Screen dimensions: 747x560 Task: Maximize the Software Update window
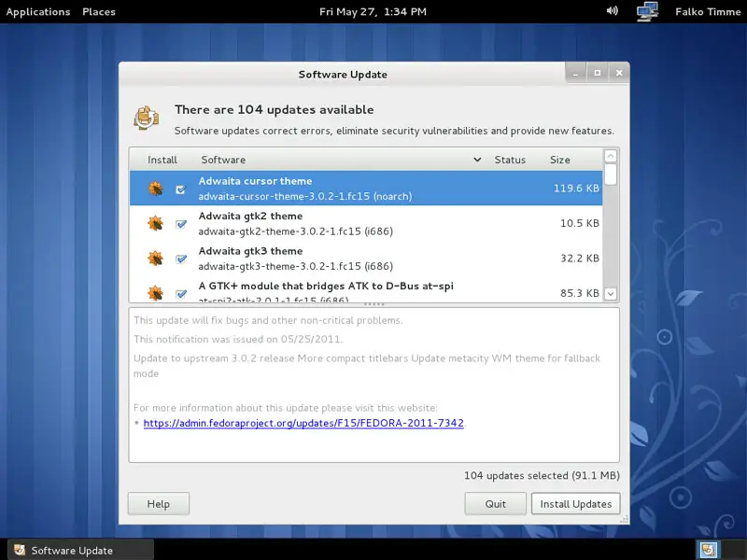coord(597,73)
